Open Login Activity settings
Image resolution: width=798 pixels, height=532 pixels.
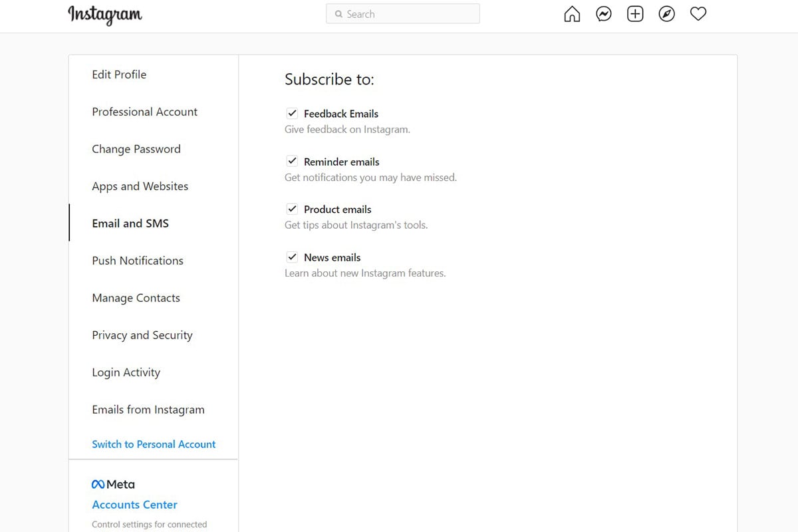click(x=126, y=372)
